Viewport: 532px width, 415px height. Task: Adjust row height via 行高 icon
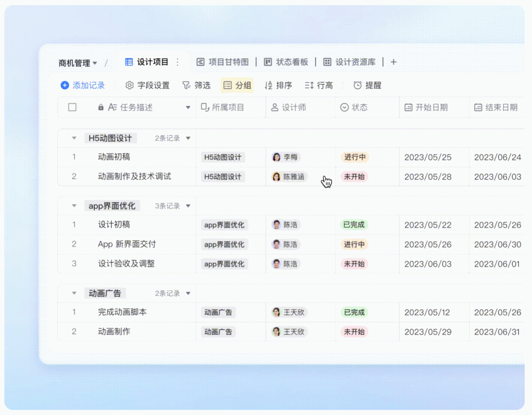(x=309, y=85)
